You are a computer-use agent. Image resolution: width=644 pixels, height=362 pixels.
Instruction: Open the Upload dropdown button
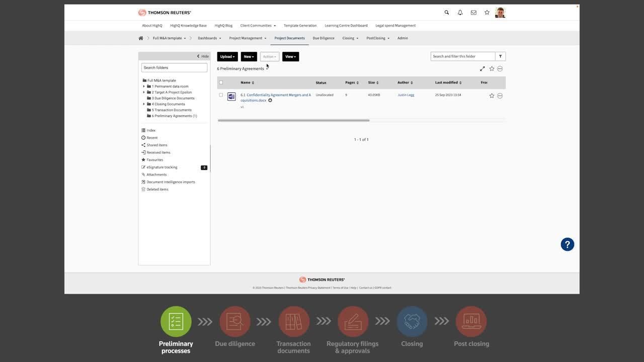pyautogui.click(x=227, y=57)
